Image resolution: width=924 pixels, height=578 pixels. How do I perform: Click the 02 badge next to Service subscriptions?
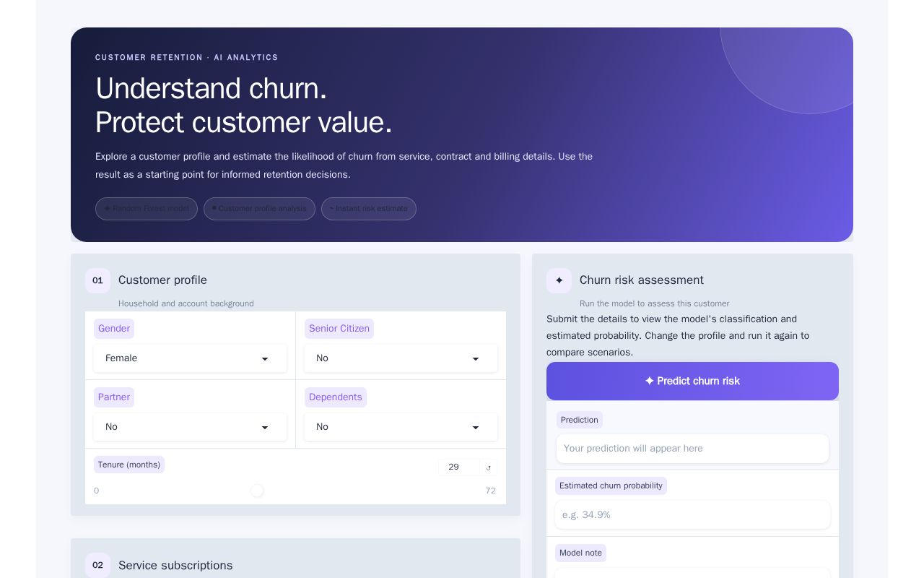click(97, 566)
